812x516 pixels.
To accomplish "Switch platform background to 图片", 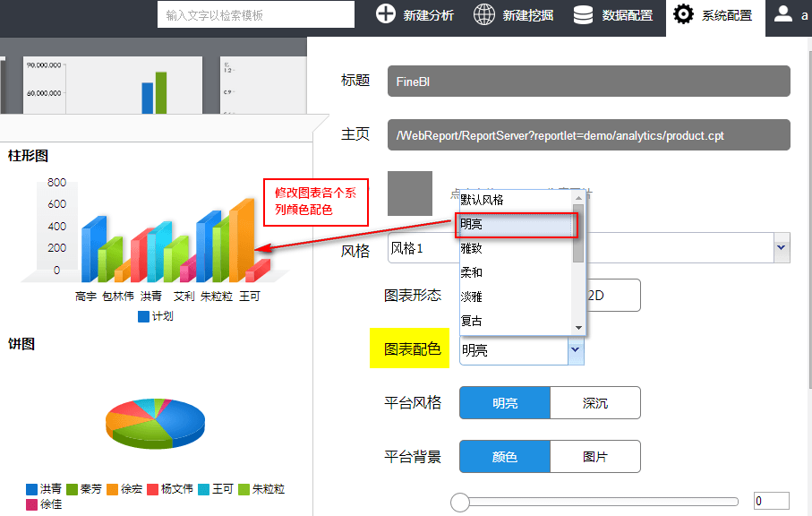I will tap(595, 457).
